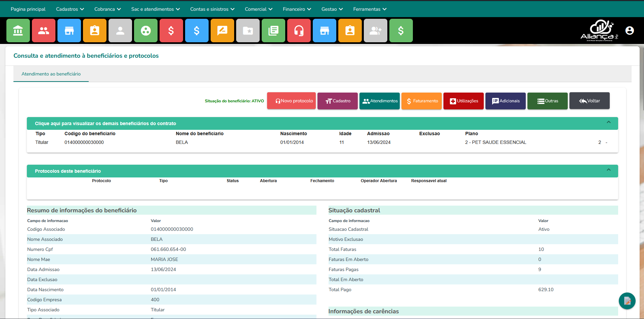644x319 pixels.
Task: Click the Novo protocolo button
Action: pyautogui.click(x=291, y=101)
